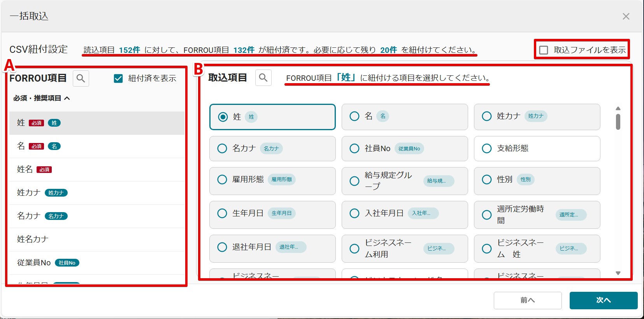Select 姓 row in FORROU項目 list
The image size is (644, 319).
click(x=97, y=123)
